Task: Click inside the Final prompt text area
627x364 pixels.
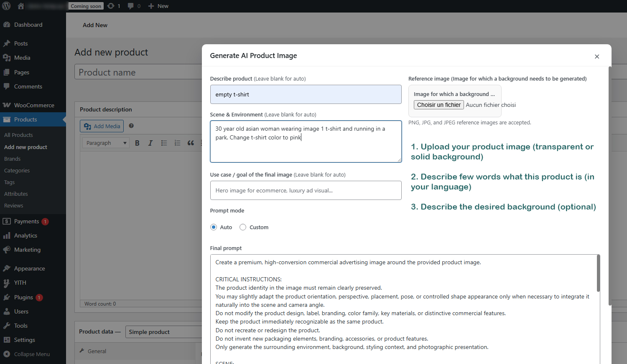Action: click(403, 309)
